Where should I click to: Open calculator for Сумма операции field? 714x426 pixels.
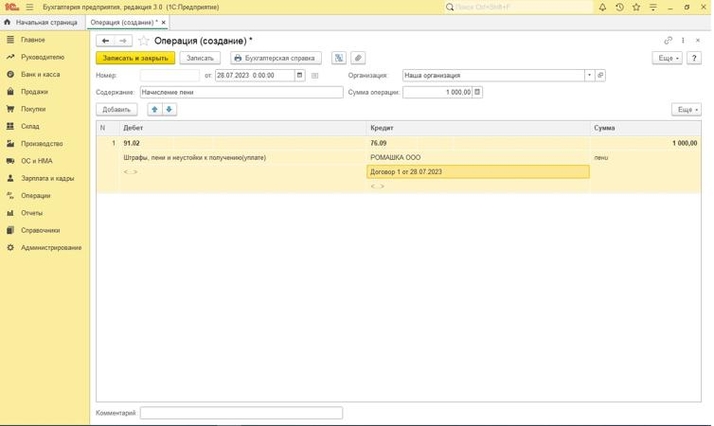(x=477, y=92)
